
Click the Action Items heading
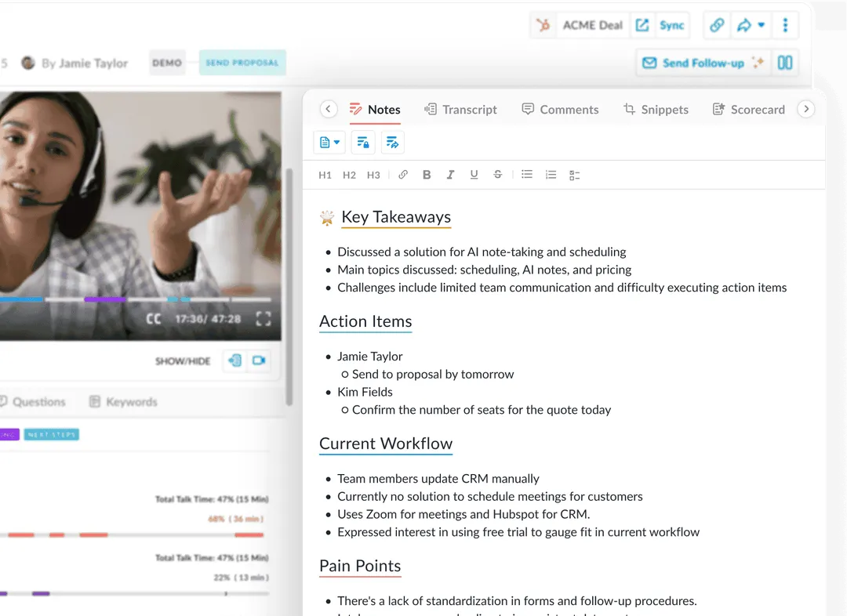pyautogui.click(x=365, y=321)
